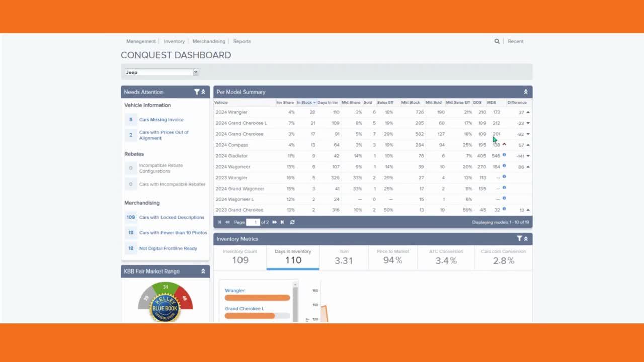Collapse the Per Model Summary panel

click(526, 92)
